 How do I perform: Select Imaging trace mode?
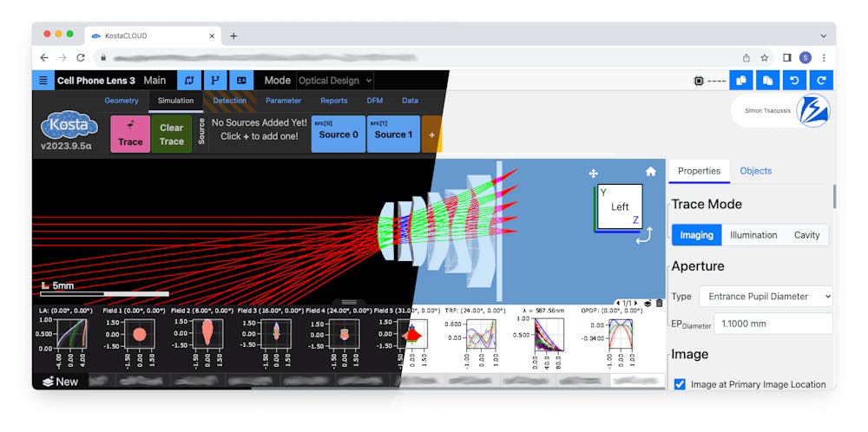(696, 235)
